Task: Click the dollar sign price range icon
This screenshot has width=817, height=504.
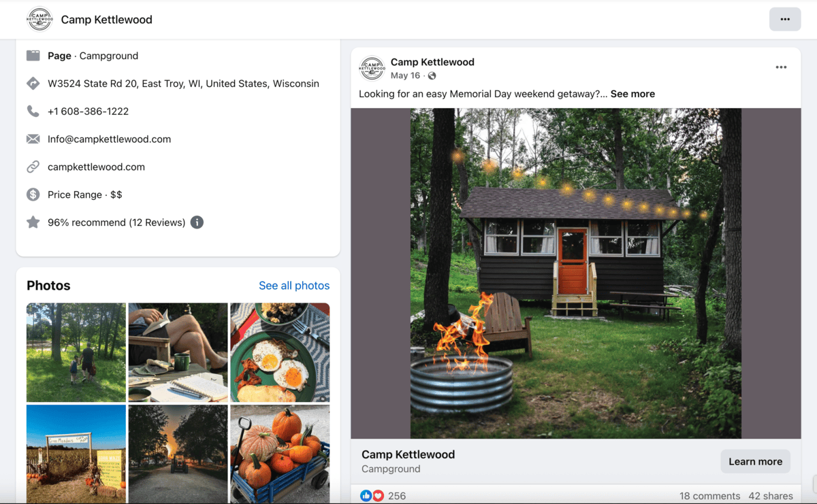Action: [33, 195]
